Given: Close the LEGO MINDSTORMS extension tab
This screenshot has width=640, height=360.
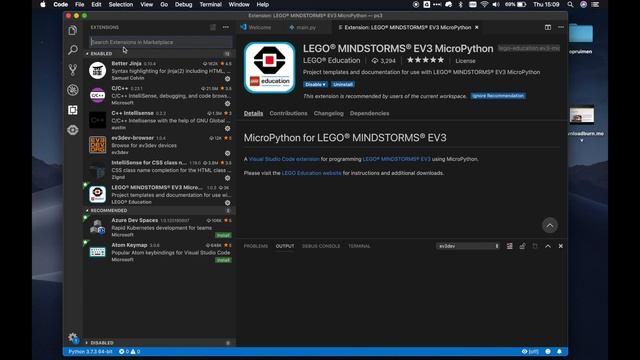Looking at the screenshot, I should coord(476,27).
